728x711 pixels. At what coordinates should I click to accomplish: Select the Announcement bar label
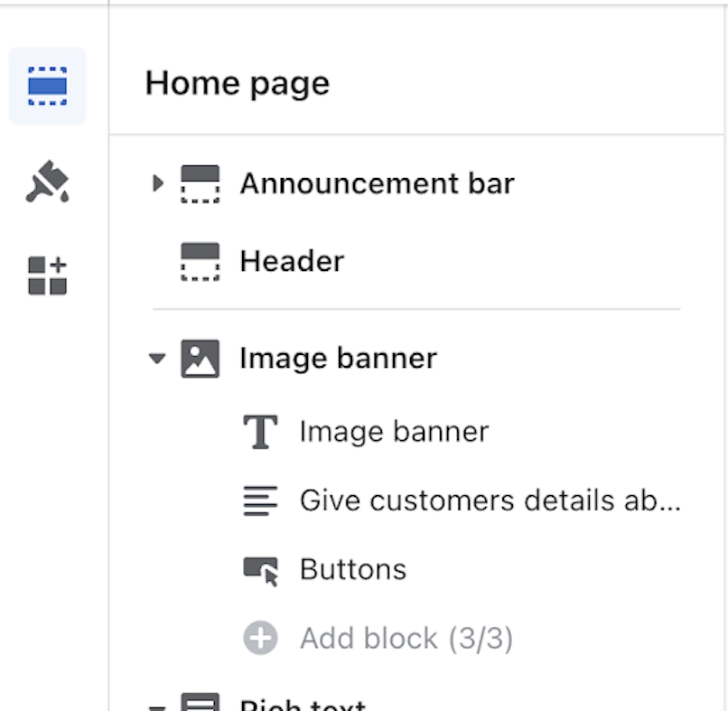click(x=377, y=183)
